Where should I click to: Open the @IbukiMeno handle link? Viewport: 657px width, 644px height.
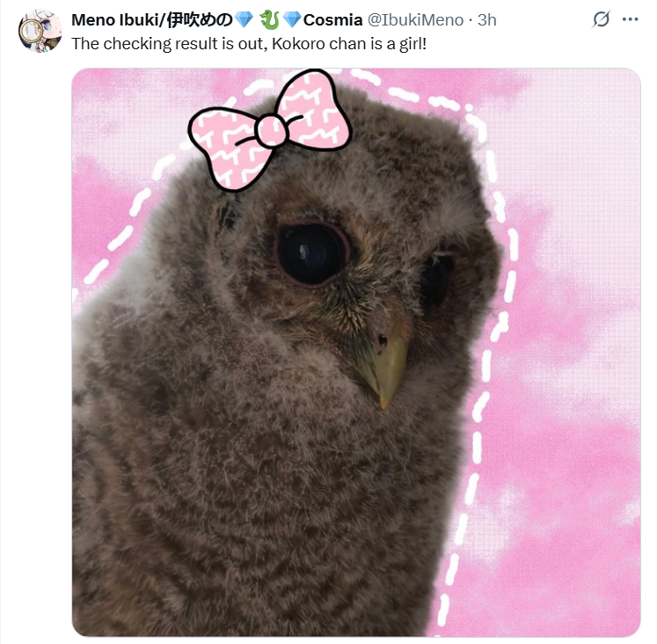[x=415, y=19]
